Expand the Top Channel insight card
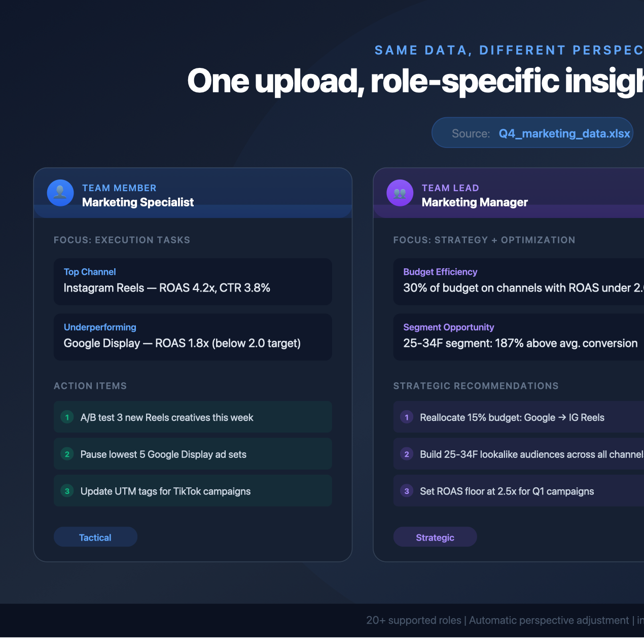Viewport: 644px width, 644px height. coord(193,281)
